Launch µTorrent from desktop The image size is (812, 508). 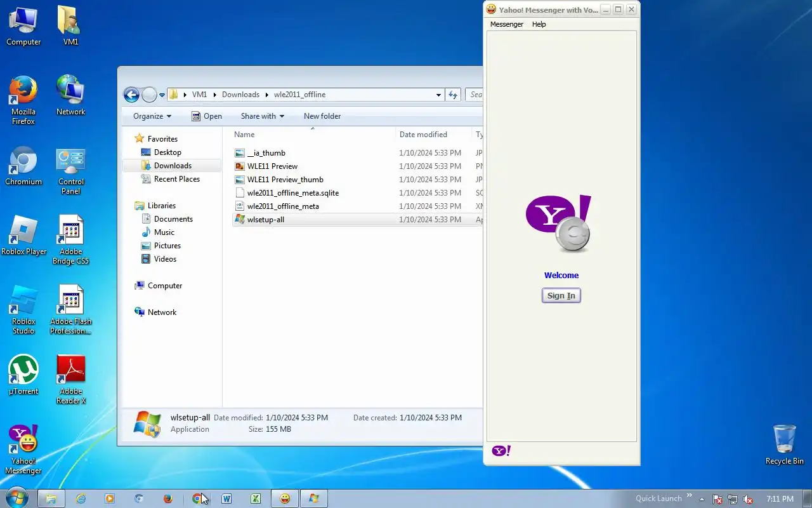(23, 375)
